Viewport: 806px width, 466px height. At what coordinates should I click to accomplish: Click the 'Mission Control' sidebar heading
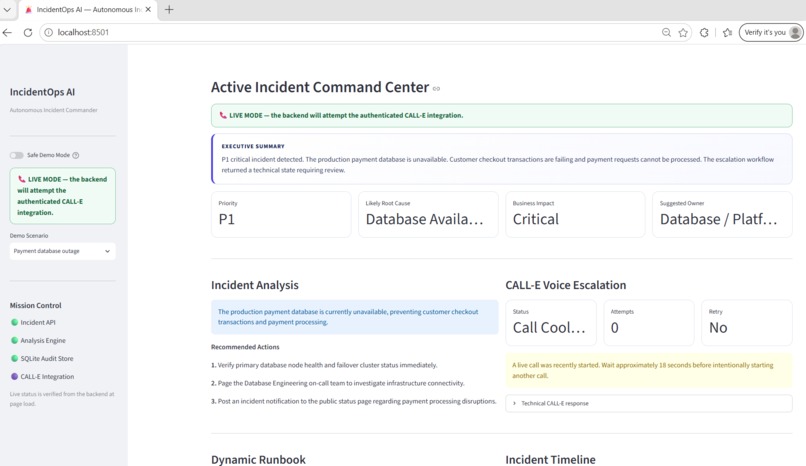click(35, 305)
